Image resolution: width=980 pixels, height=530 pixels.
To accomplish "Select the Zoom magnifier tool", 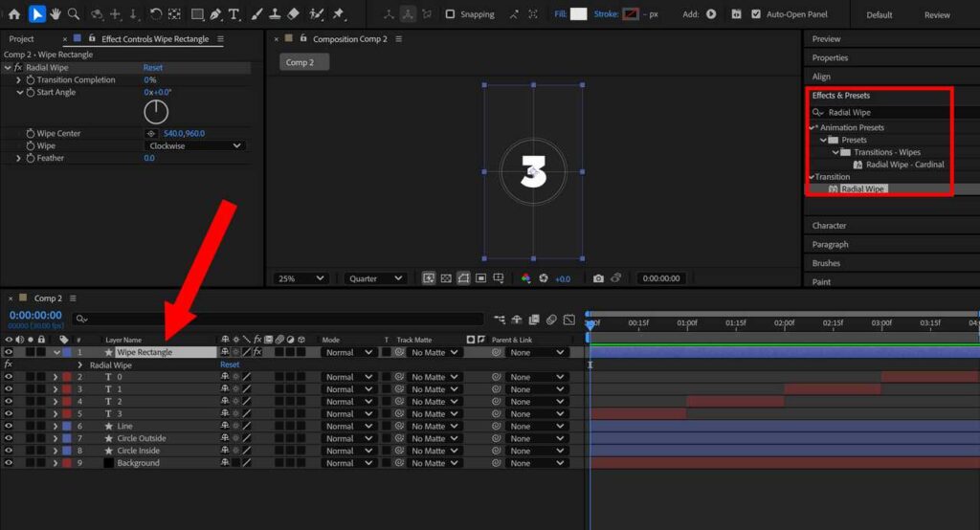I will click(x=73, y=13).
